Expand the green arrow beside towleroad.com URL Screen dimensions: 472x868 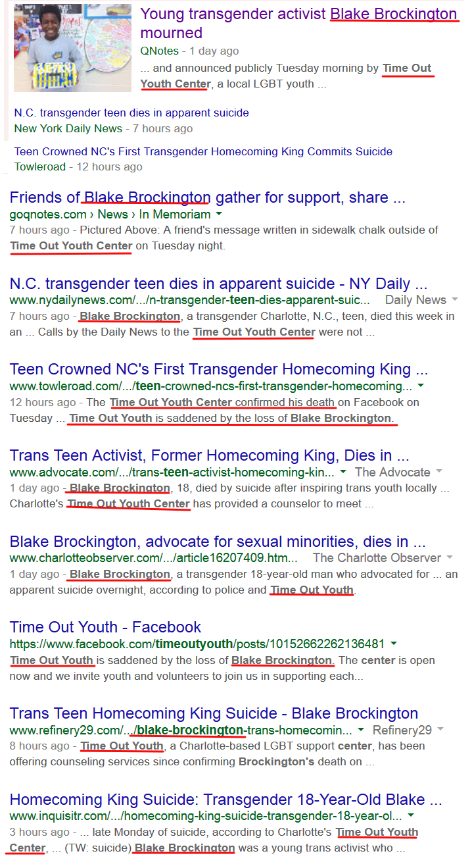421,386
